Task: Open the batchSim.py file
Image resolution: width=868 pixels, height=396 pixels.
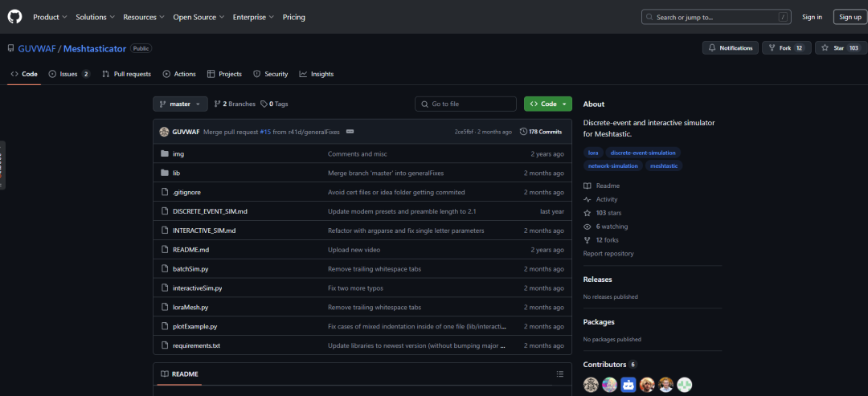Action: click(190, 269)
